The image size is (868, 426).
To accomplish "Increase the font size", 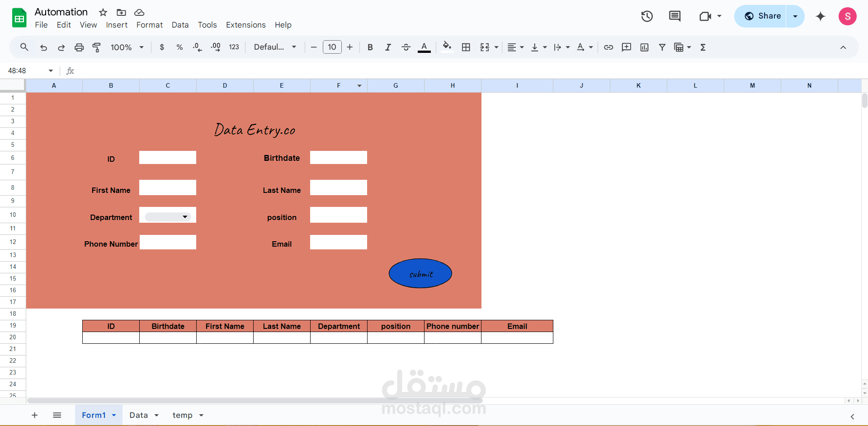I will (349, 47).
